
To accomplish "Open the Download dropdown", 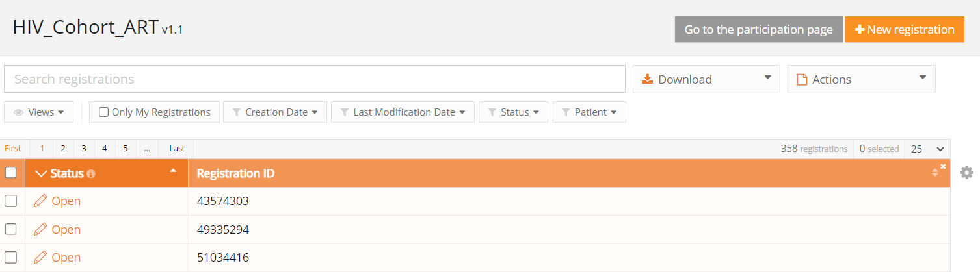I will pyautogui.click(x=706, y=79).
